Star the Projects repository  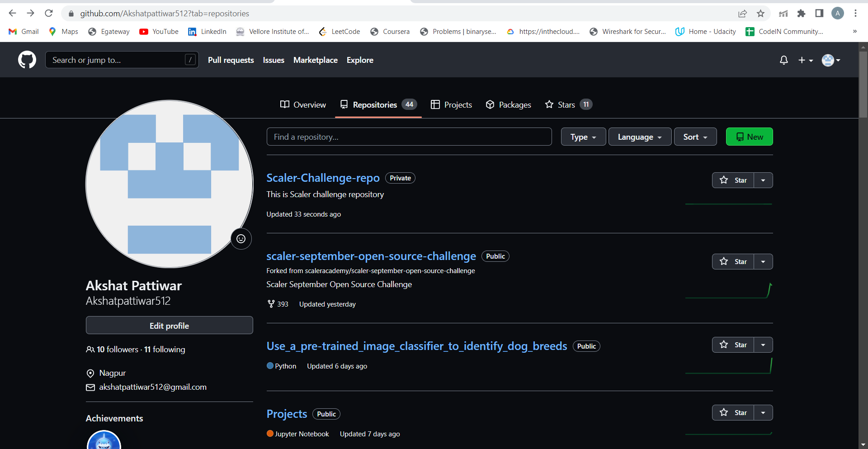click(733, 412)
